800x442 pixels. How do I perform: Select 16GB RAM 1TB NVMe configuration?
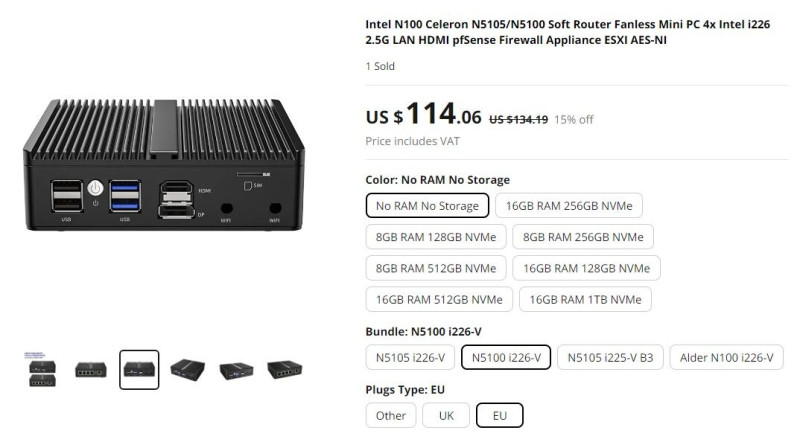(x=585, y=299)
